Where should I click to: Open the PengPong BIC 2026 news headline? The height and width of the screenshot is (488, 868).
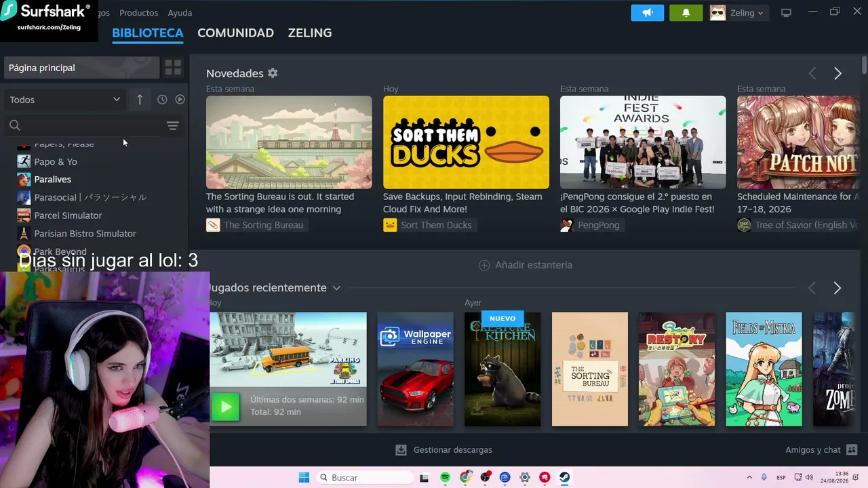pos(637,203)
